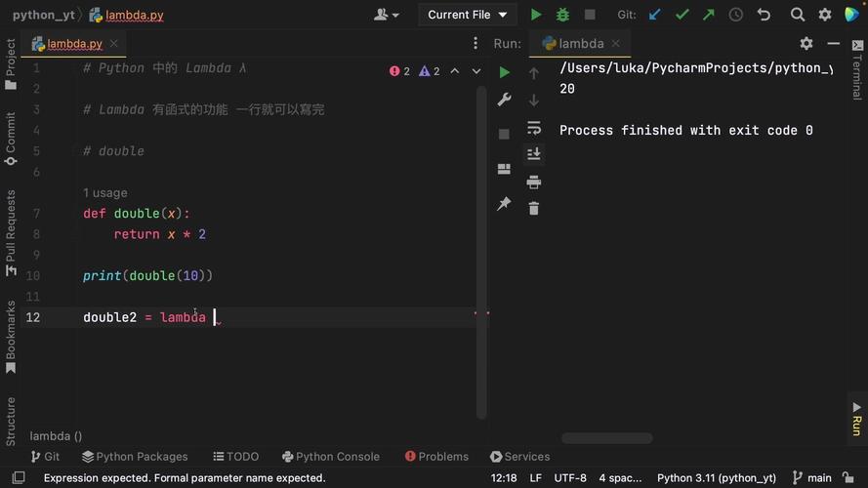
Task: Start debugging with the green bug icon
Action: [562, 15]
